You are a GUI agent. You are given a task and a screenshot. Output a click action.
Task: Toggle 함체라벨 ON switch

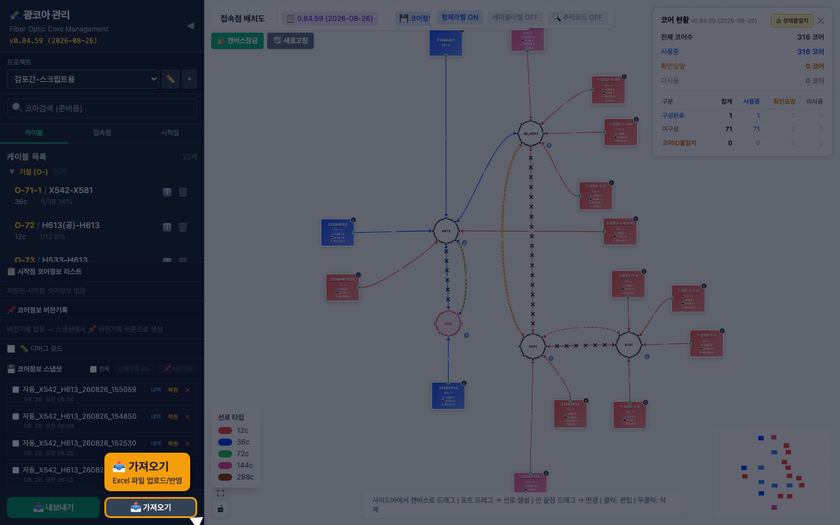click(x=460, y=17)
